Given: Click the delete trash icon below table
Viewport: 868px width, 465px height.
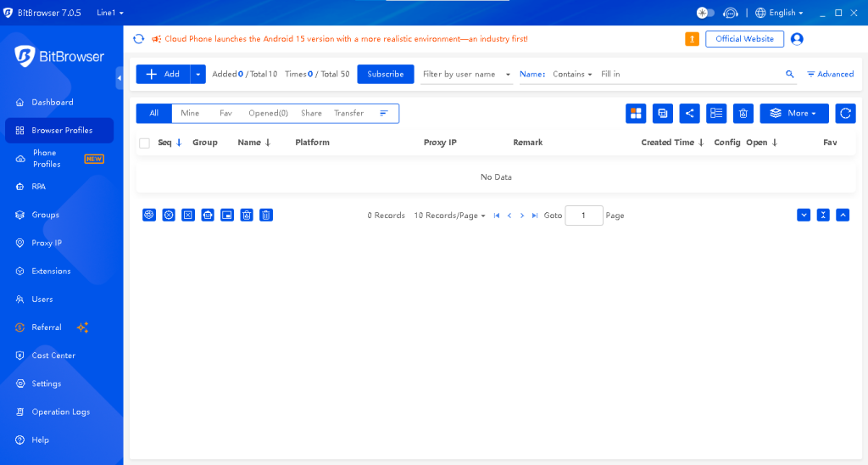Looking at the screenshot, I should click(266, 215).
